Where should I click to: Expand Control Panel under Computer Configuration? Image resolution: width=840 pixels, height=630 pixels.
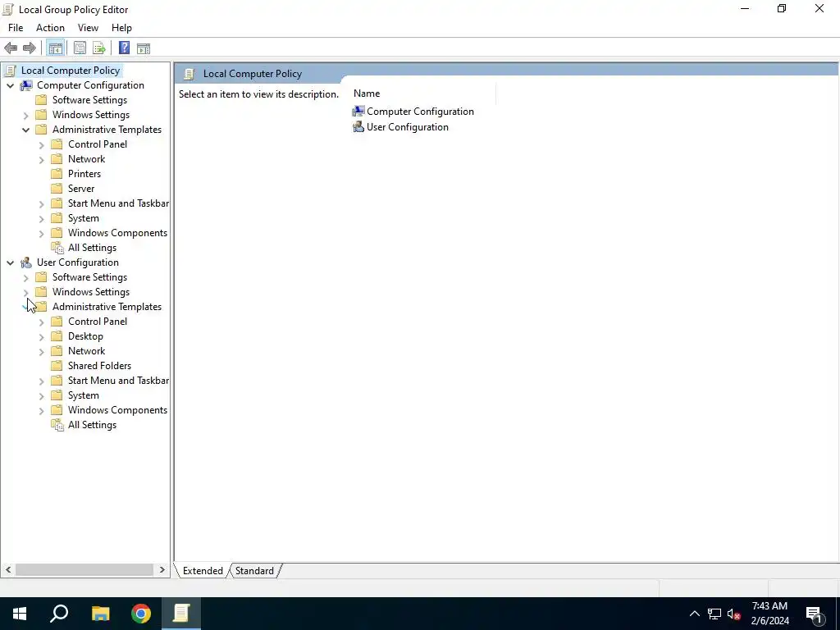point(41,144)
